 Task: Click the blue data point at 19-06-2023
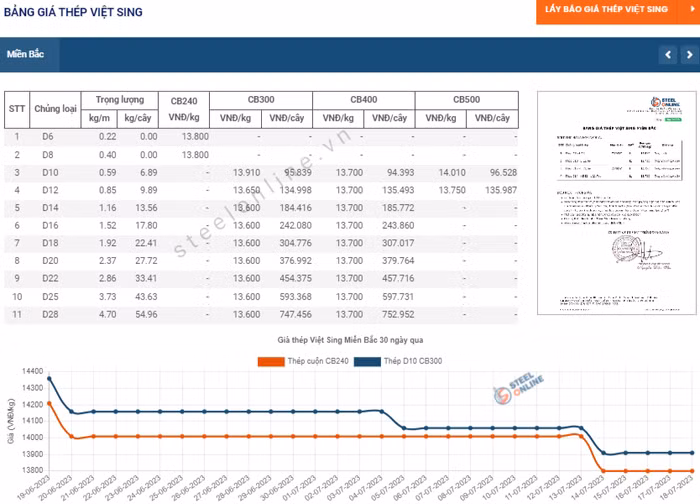49,379
